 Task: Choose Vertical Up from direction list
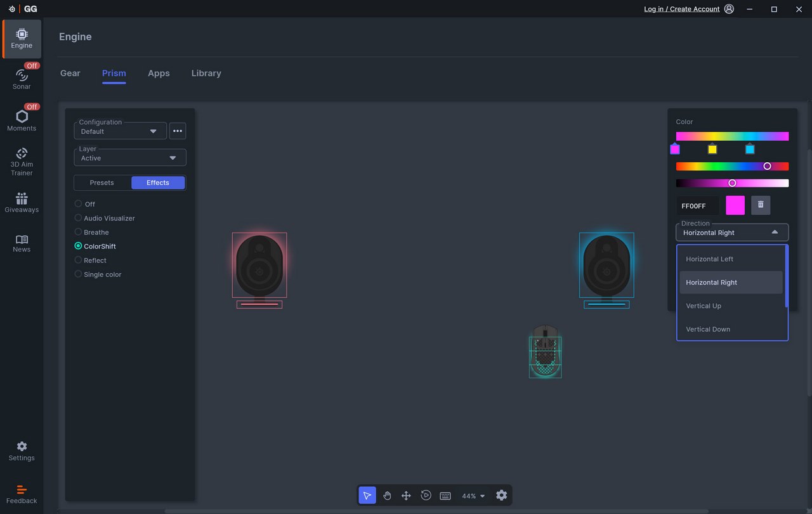click(704, 306)
